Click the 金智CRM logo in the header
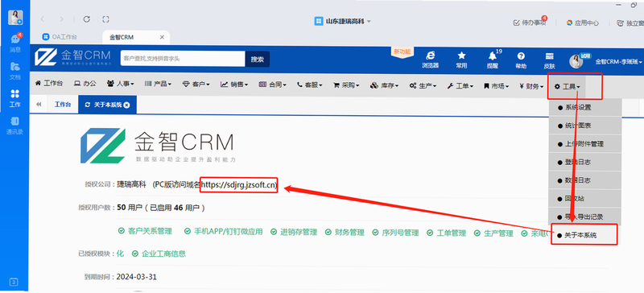 (72, 58)
